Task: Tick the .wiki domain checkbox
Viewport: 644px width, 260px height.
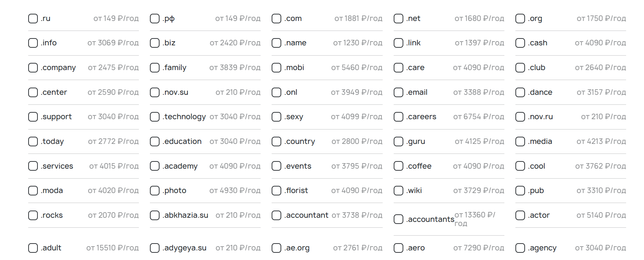Action: click(399, 191)
